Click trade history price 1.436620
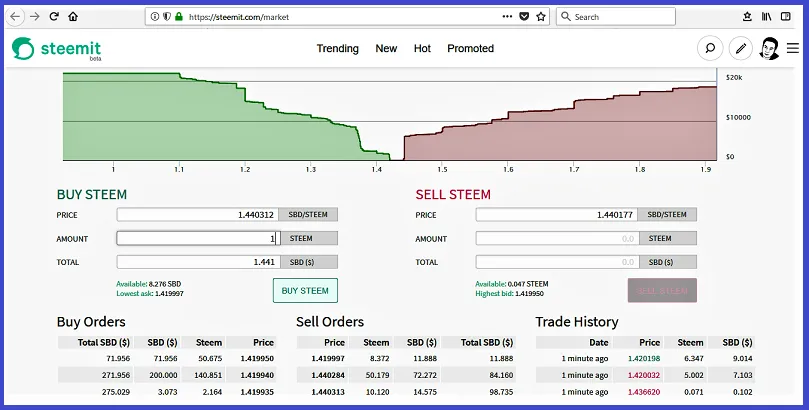This screenshot has height=410, width=809. click(x=644, y=392)
